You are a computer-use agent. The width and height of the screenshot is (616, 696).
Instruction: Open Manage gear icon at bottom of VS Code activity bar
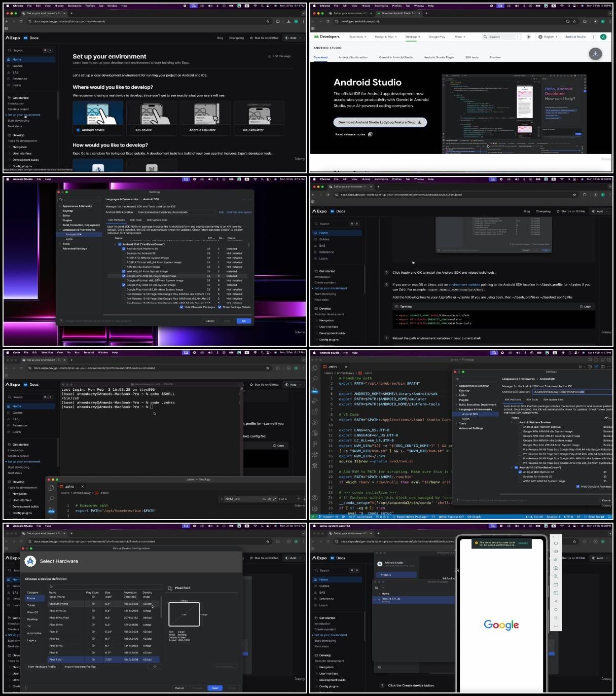pos(315,508)
